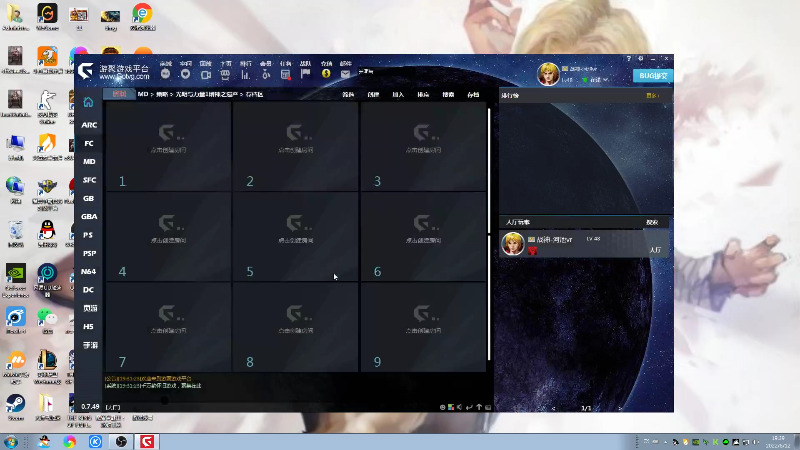The image size is (800, 450).
Task: Create a room in slot 3
Action: tap(423, 146)
